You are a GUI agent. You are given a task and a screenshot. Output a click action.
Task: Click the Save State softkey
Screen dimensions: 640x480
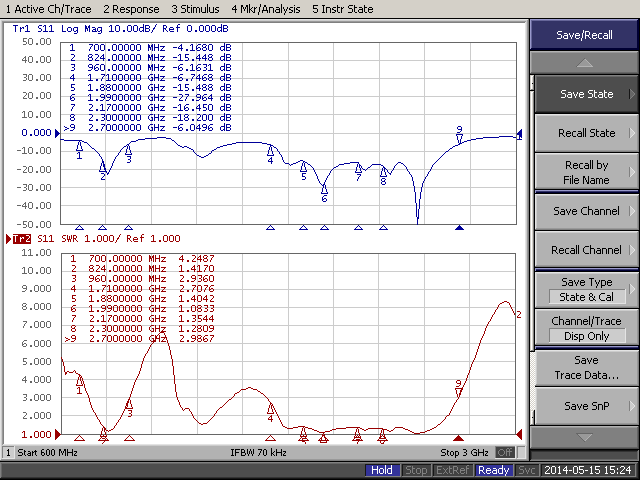coord(586,94)
